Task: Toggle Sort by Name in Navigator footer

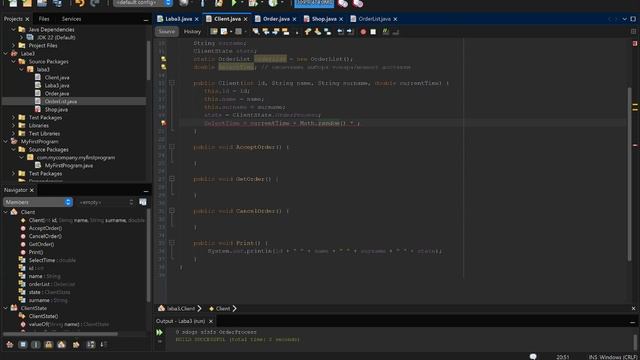Action: 91,344
